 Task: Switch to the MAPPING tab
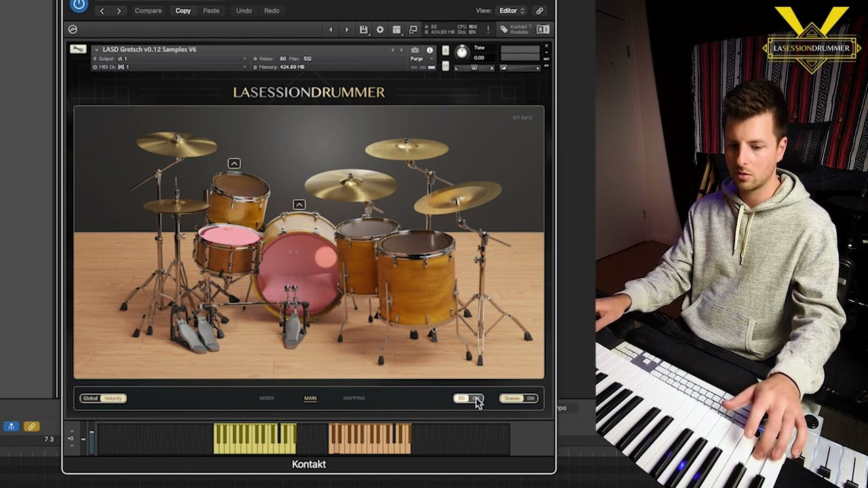[x=354, y=399]
